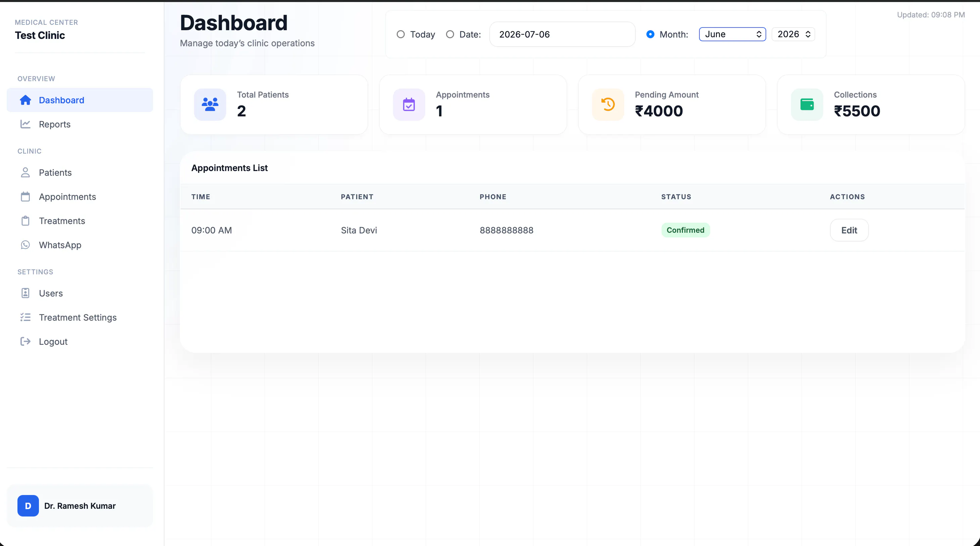The width and height of the screenshot is (980, 546).
Task: Click the STATUS column header
Action: pos(676,197)
